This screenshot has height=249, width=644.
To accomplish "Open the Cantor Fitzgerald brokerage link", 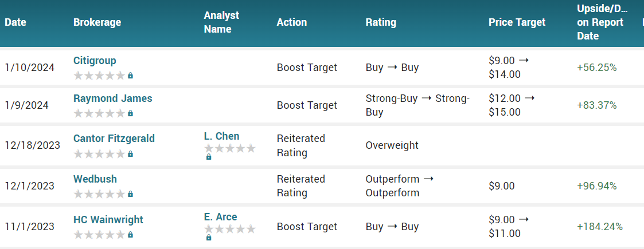I will coord(114,139).
